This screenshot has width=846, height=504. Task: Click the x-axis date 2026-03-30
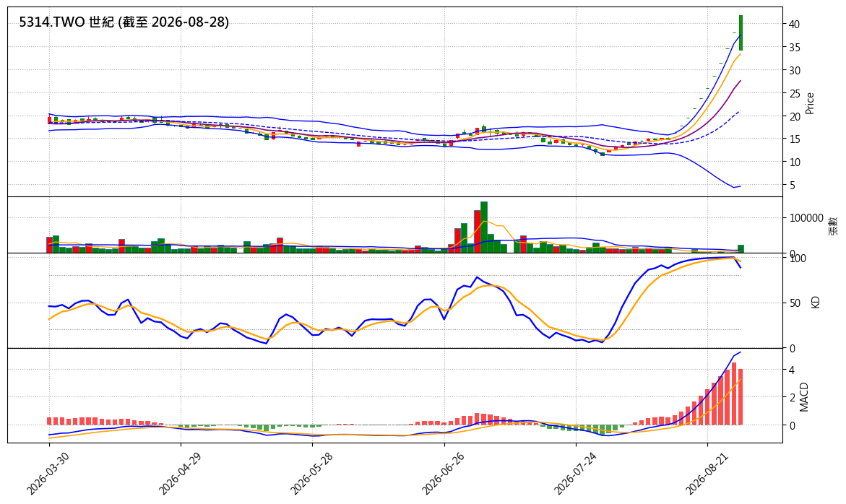pyautogui.click(x=48, y=473)
